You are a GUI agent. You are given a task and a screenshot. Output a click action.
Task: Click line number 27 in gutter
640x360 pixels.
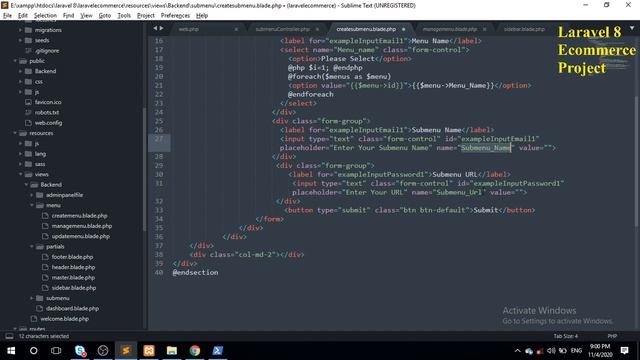[159, 139]
